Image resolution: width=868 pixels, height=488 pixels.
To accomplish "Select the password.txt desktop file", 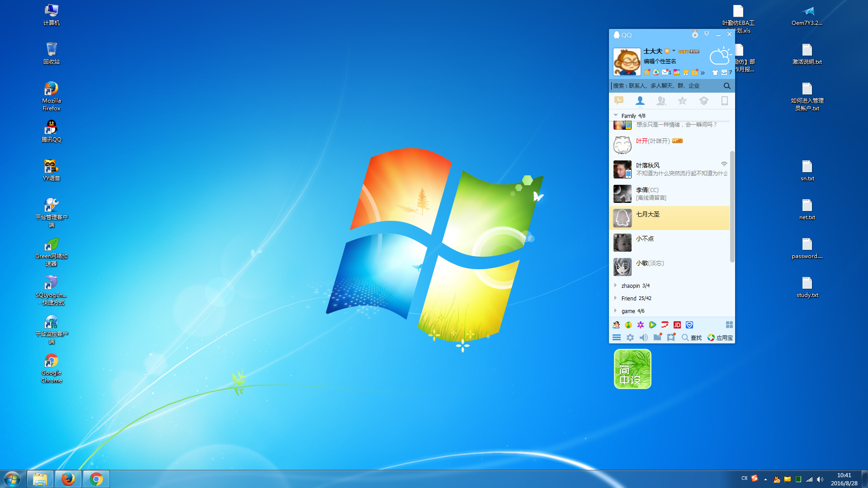I will pos(807,249).
